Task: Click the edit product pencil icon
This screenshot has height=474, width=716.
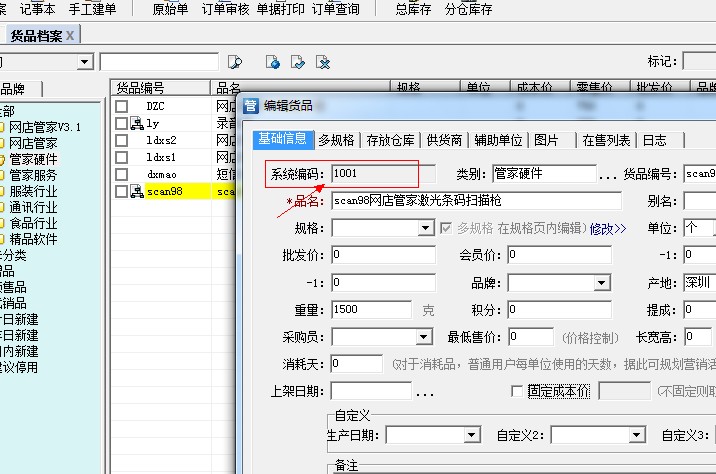Action: click(297, 62)
